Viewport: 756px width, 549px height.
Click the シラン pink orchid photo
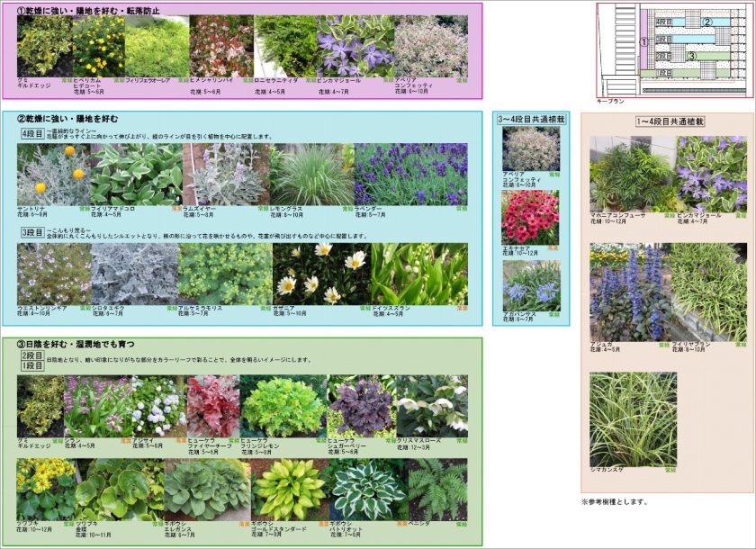pyautogui.click(x=98, y=406)
